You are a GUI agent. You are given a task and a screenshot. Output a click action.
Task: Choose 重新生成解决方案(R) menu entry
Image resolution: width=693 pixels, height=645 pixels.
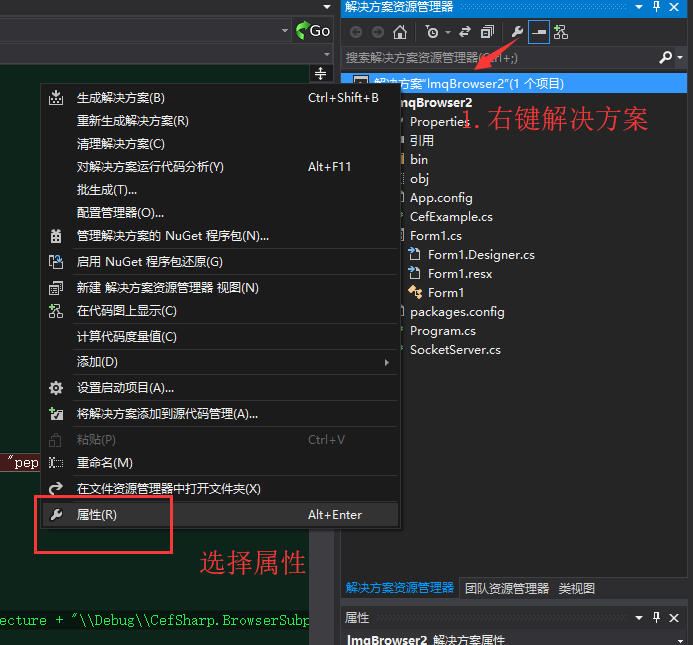(220, 121)
